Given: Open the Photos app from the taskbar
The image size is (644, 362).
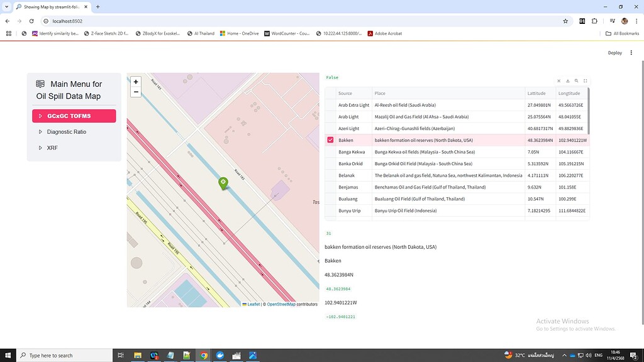Looking at the screenshot, I should [x=252, y=355].
